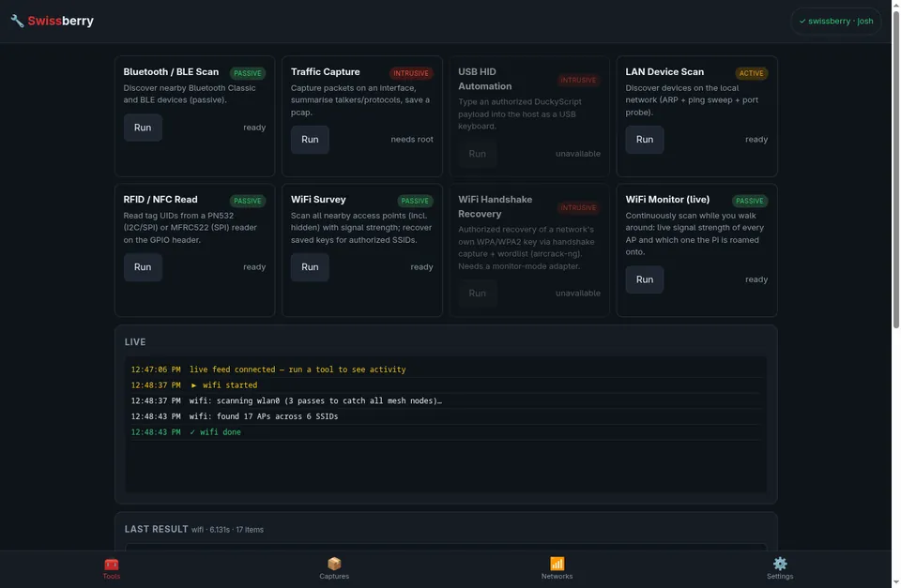
Task: Click the 'needs root' status text
Action: pos(412,140)
